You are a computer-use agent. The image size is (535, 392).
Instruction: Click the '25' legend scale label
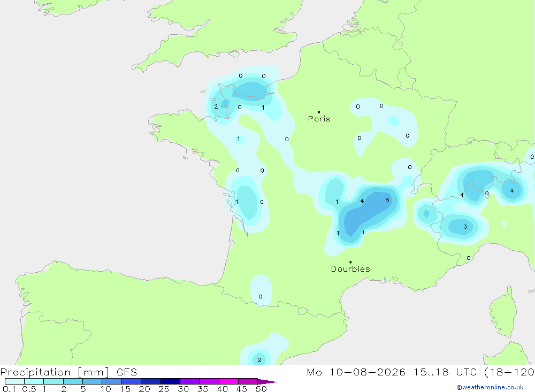[x=164, y=389]
